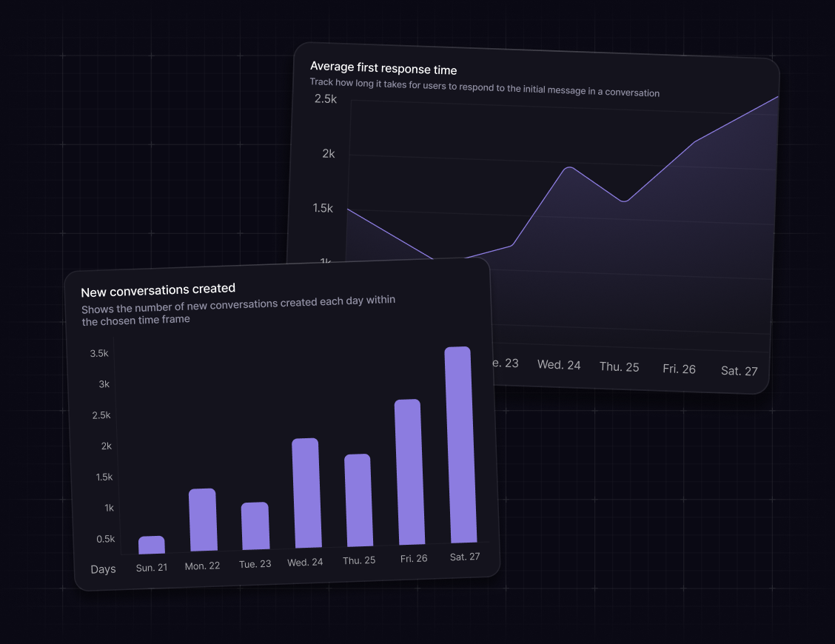Select the Thu. 25 bar in conversations chart
The image size is (835, 644).
(359, 500)
